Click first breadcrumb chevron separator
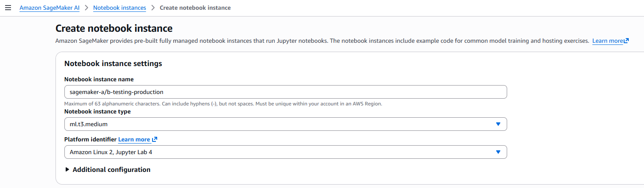 86,8
